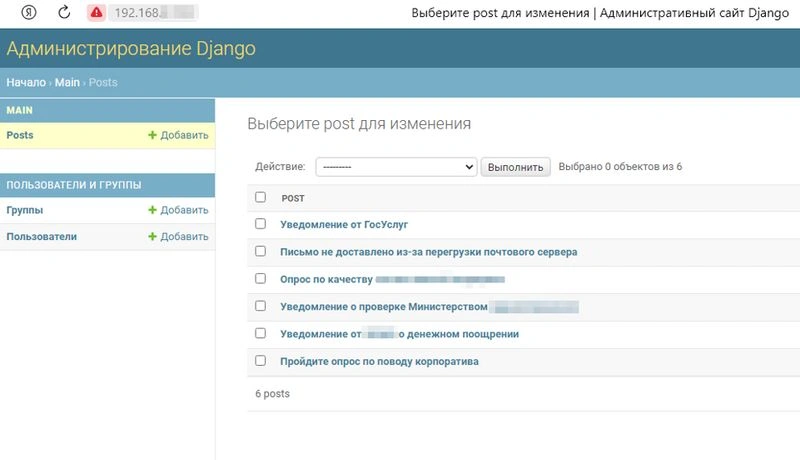Click the 192.168 address bar

(153, 13)
